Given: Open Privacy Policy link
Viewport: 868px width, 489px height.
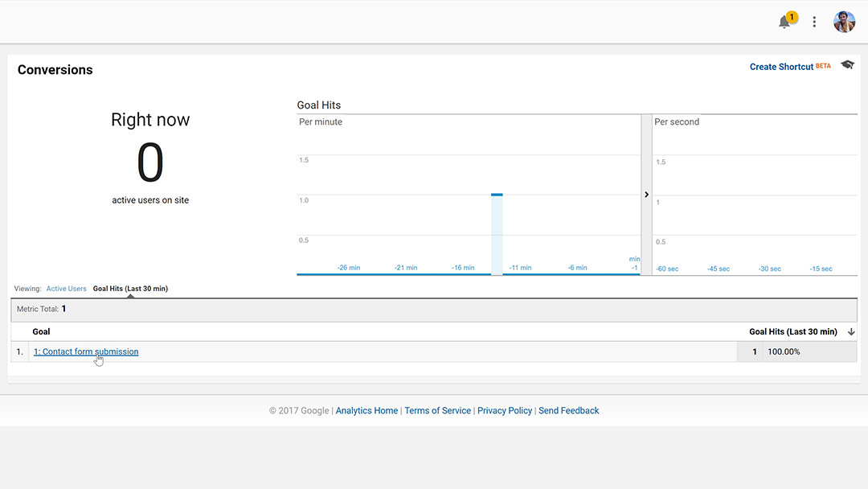Looking at the screenshot, I should [504, 410].
